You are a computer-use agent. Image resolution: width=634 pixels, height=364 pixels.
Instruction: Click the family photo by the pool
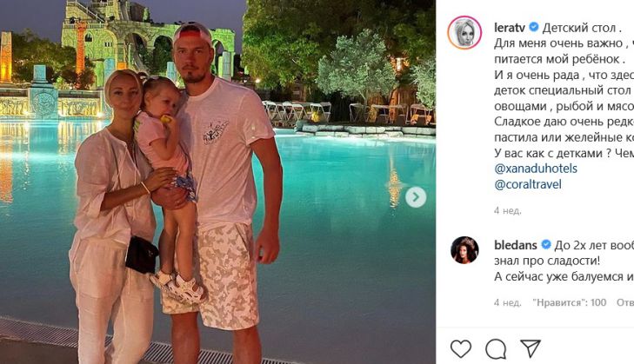tap(217, 182)
